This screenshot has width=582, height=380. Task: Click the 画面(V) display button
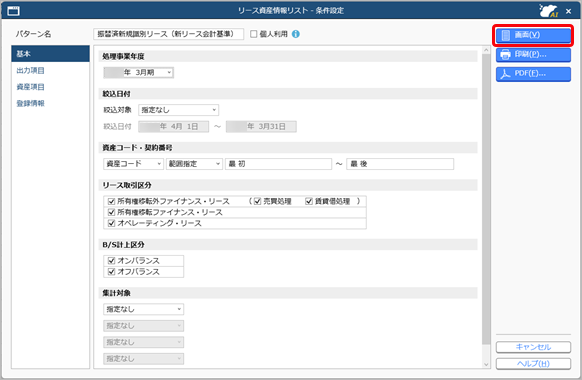click(x=533, y=35)
